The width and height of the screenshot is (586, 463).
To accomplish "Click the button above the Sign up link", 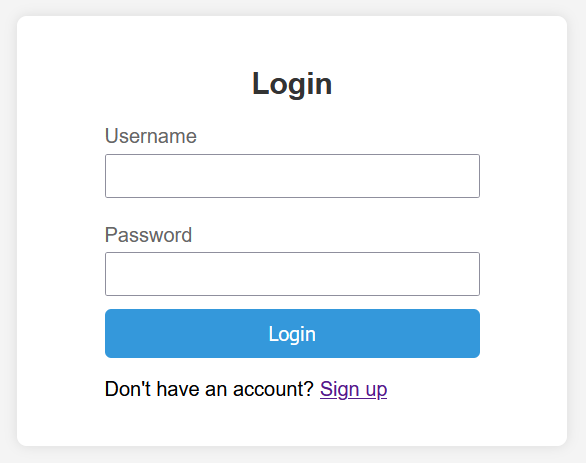I will tap(292, 333).
